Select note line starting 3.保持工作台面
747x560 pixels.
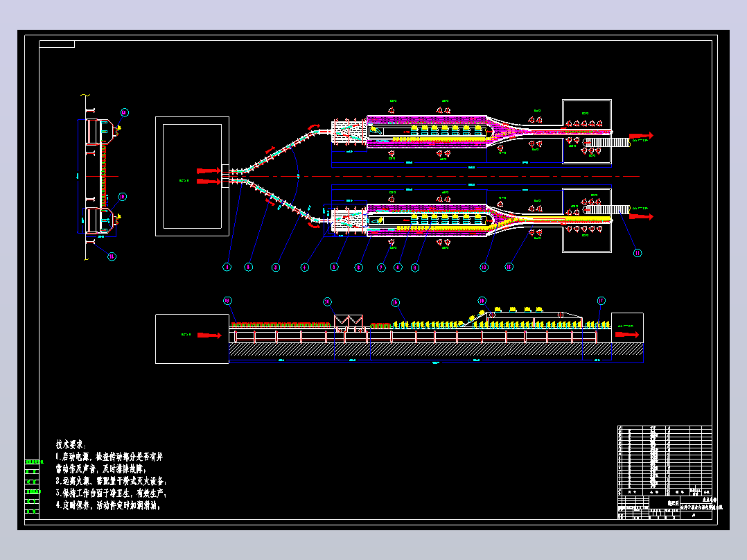click(111, 493)
